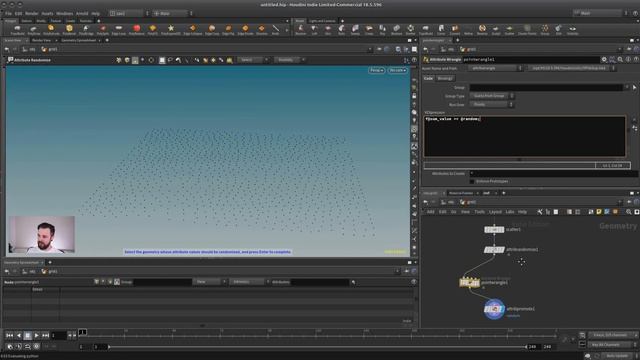Open the viewport Visibility dropdown
The height and width of the screenshot is (360, 640).
tap(289, 60)
